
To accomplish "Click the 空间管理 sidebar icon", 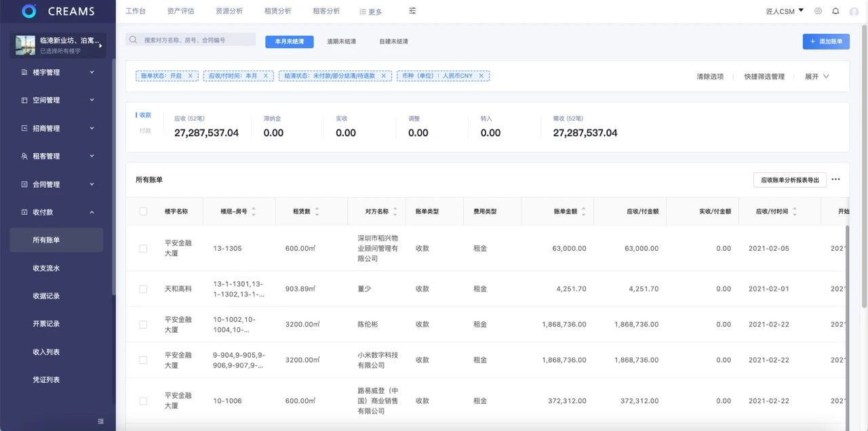I will tap(24, 100).
